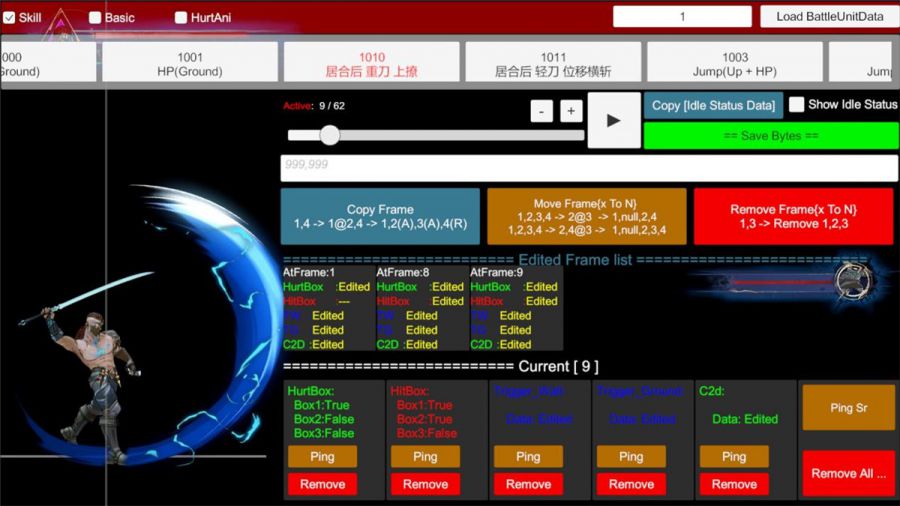Click Remove under C2d
This screenshot has height=506, width=900.
click(x=734, y=484)
